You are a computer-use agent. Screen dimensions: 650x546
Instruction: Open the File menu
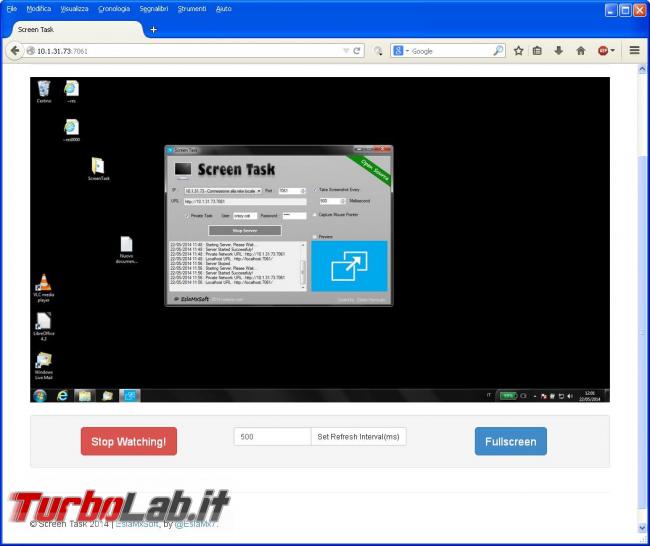tap(12, 9)
